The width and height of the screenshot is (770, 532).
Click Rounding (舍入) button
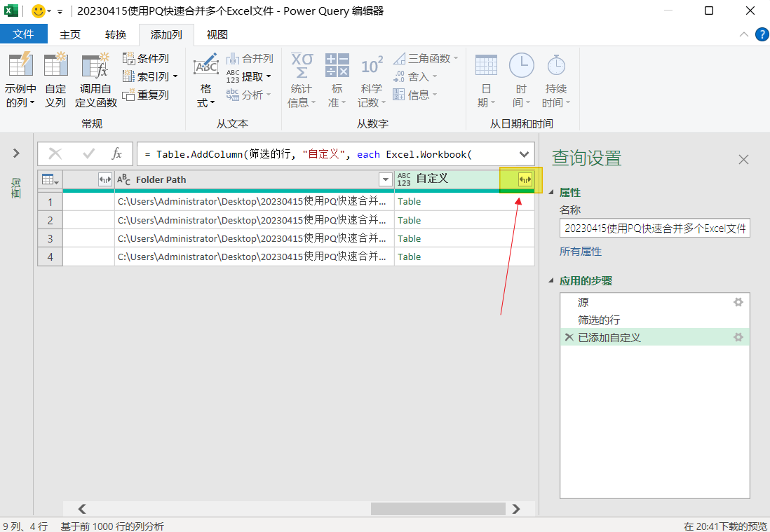click(415, 76)
